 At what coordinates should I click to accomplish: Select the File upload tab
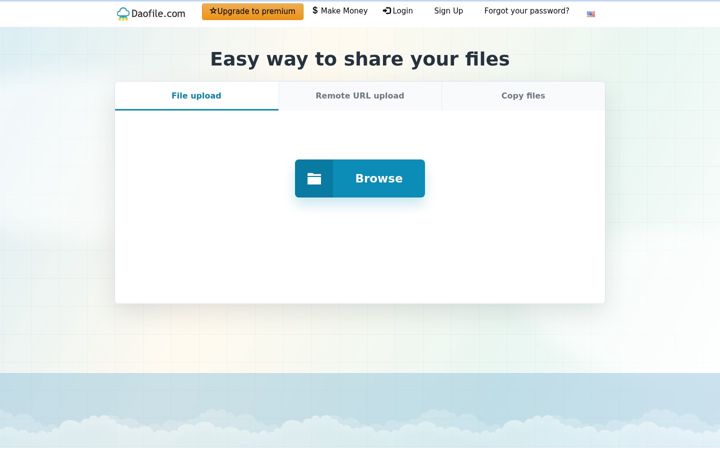pos(197,96)
